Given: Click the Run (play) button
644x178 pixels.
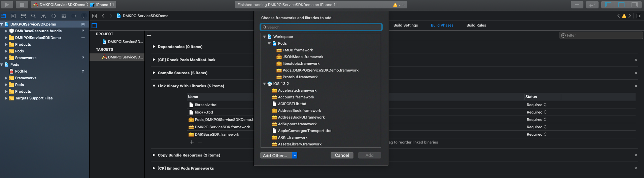Looking at the screenshot, I should point(7,5).
